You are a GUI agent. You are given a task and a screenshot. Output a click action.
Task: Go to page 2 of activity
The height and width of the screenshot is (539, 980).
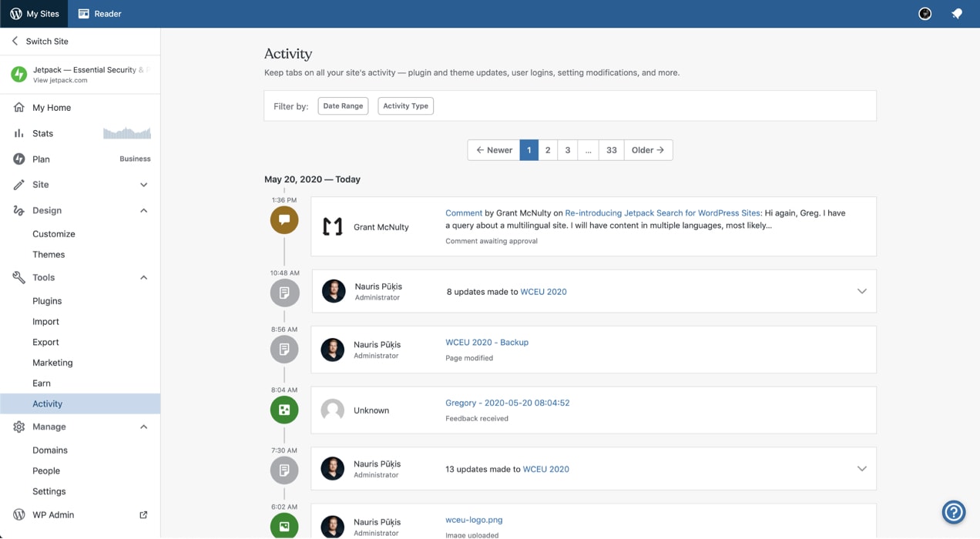[x=548, y=150]
